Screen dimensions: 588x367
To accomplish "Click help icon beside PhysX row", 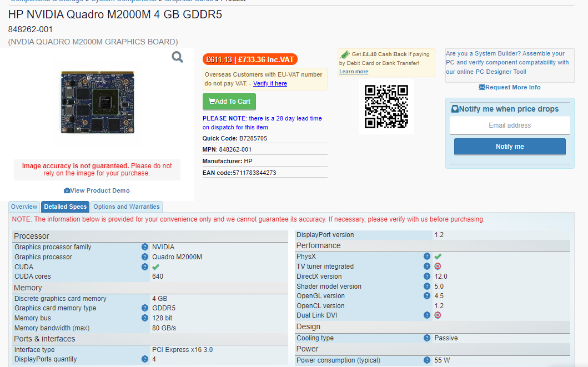I will (427, 257).
